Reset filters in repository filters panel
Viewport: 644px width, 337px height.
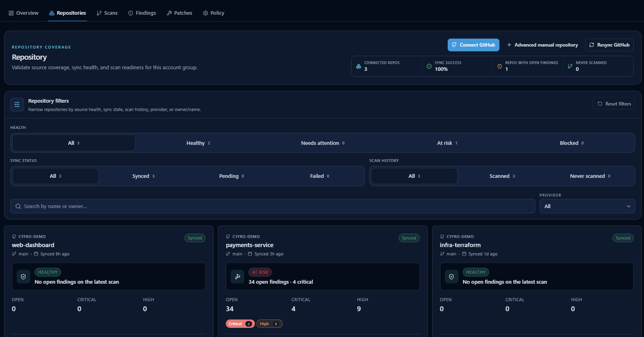point(614,104)
